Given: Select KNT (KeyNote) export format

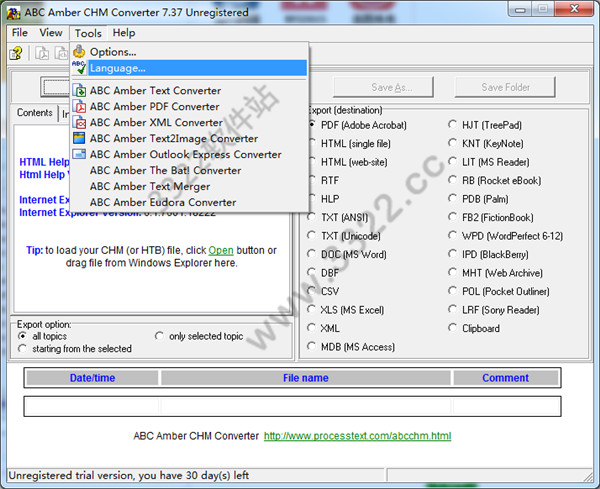Looking at the screenshot, I should pyautogui.click(x=486, y=143).
